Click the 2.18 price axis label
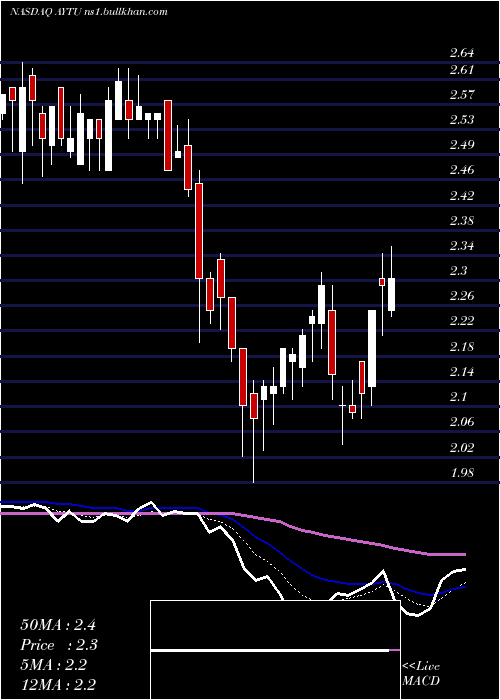Screen dimensions: 500x700 [462, 346]
